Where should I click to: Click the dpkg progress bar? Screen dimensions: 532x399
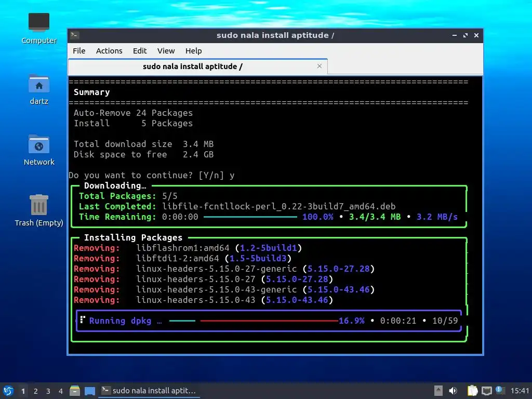pos(254,321)
